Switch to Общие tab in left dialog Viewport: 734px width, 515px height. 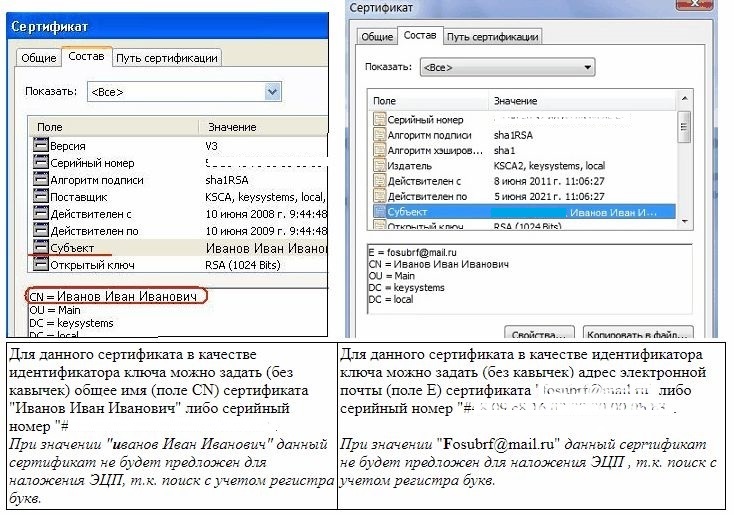pos(39,58)
